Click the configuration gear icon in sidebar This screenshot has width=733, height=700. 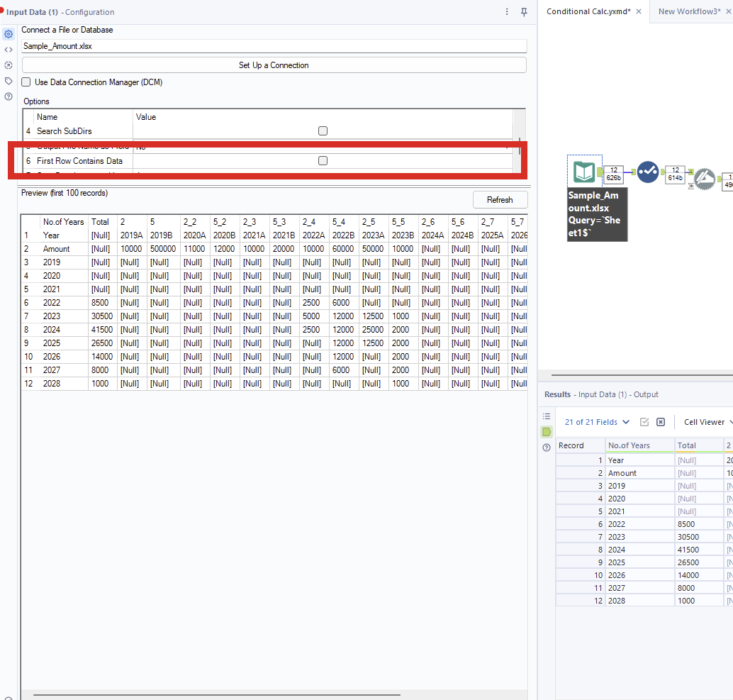(9, 34)
